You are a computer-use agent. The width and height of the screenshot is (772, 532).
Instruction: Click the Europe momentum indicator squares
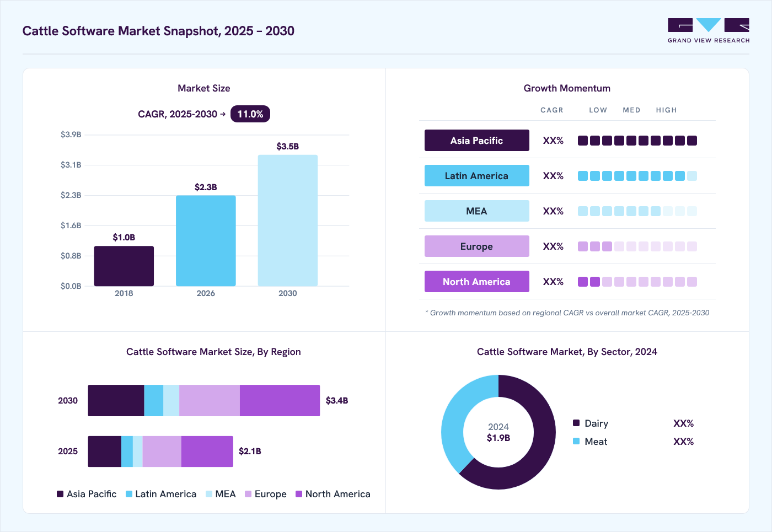coord(637,246)
